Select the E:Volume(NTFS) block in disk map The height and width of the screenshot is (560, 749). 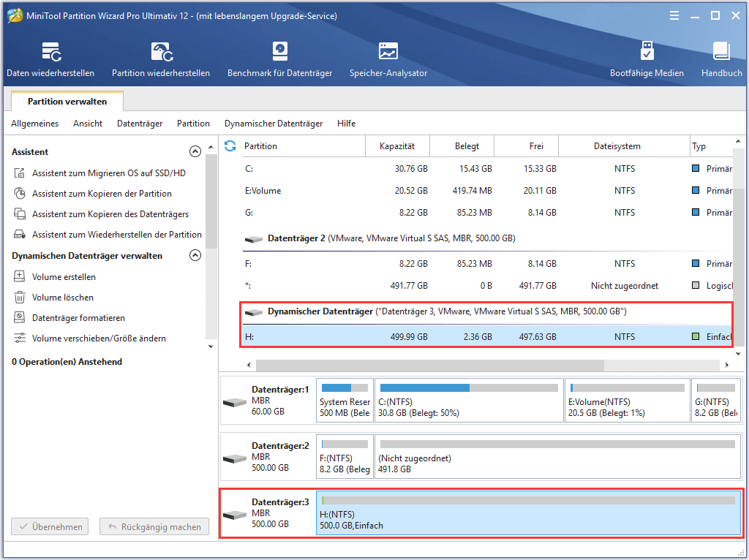click(x=628, y=401)
